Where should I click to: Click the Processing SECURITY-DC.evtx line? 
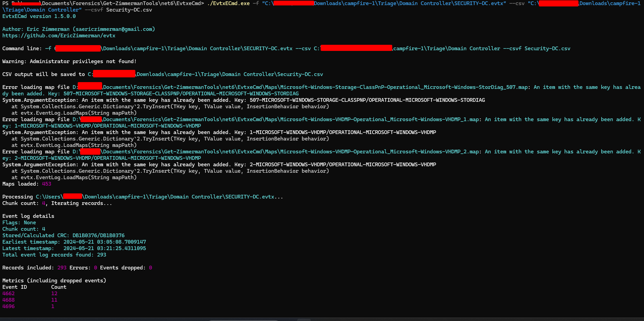click(x=143, y=197)
